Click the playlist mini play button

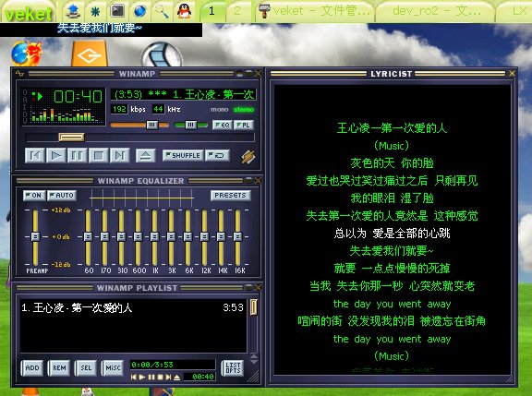pos(142,377)
